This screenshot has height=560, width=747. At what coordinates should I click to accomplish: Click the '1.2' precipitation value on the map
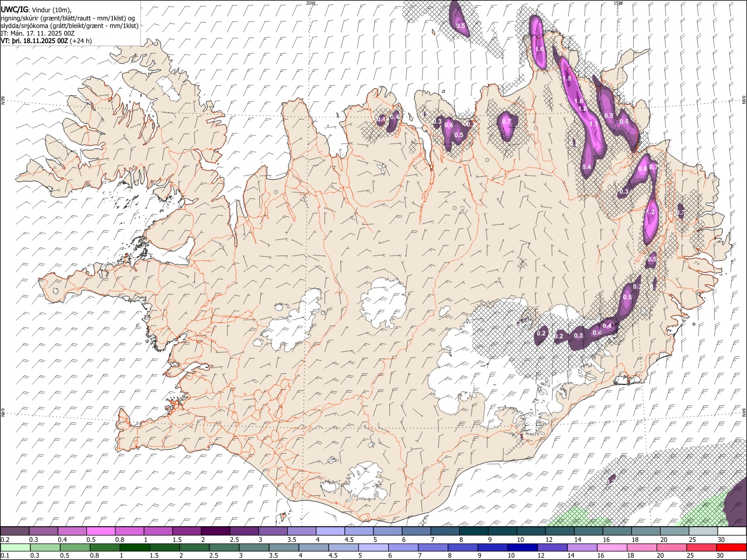point(651,212)
